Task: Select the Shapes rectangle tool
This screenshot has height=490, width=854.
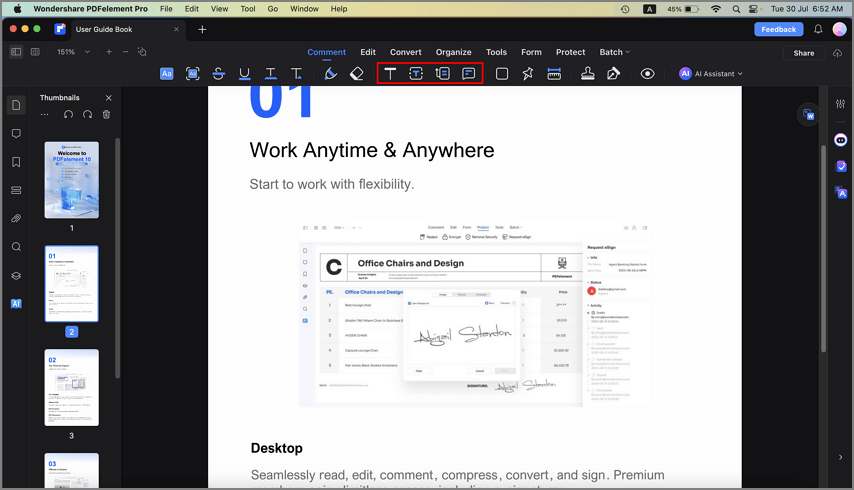Action: pyautogui.click(x=502, y=74)
